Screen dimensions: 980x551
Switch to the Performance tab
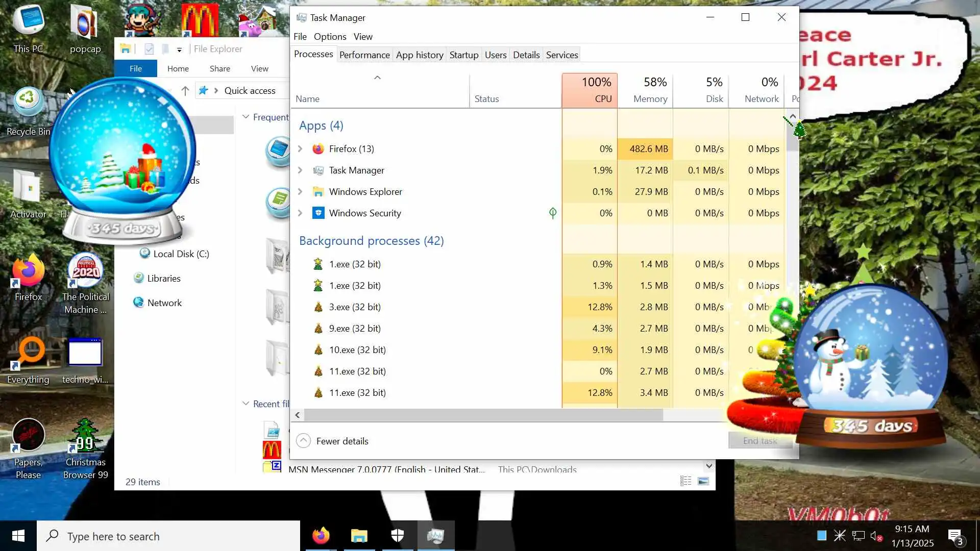point(364,55)
